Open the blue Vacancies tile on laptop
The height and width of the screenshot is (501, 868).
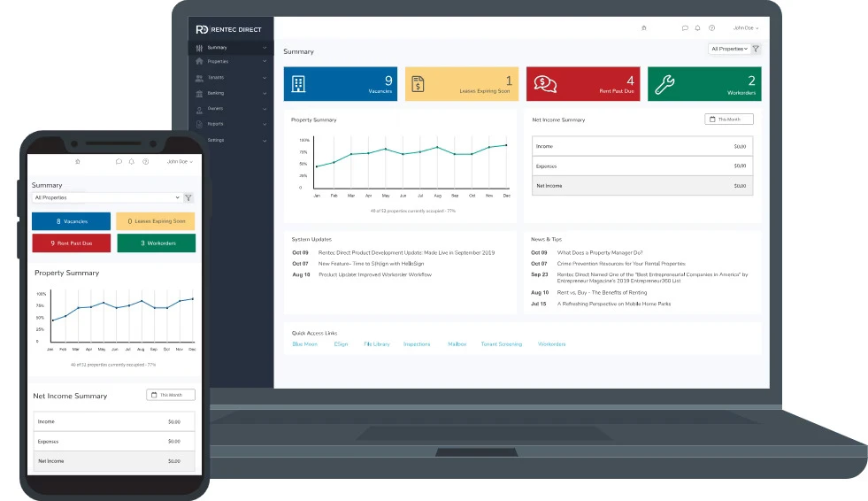341,84
